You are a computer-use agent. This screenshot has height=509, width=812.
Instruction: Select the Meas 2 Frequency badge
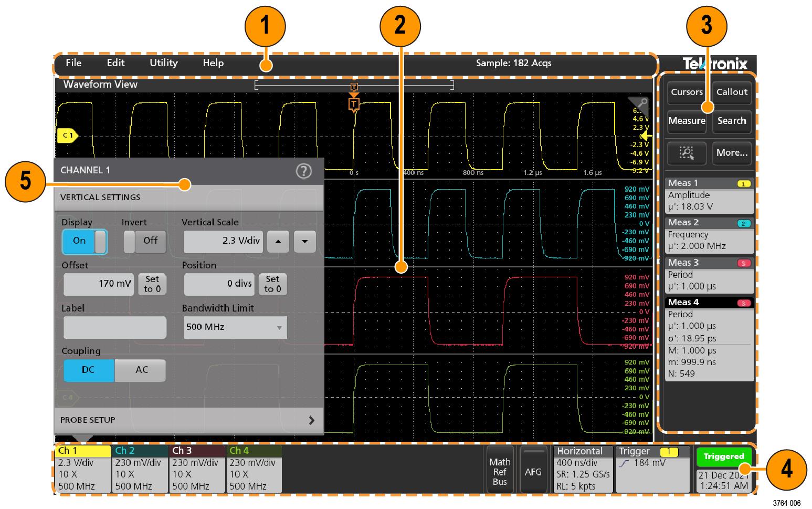709,235
